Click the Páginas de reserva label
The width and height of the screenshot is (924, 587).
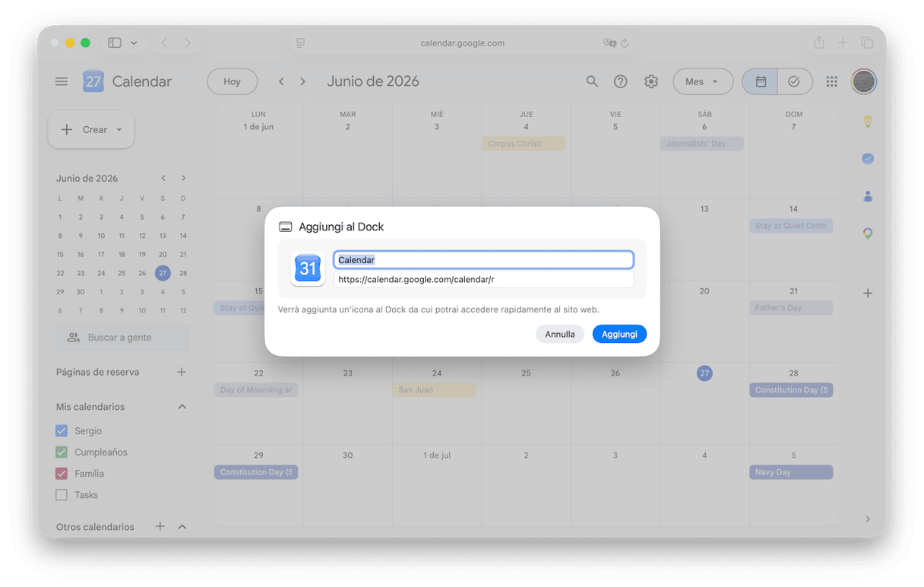pyautogui.click(x=97, y=372)
